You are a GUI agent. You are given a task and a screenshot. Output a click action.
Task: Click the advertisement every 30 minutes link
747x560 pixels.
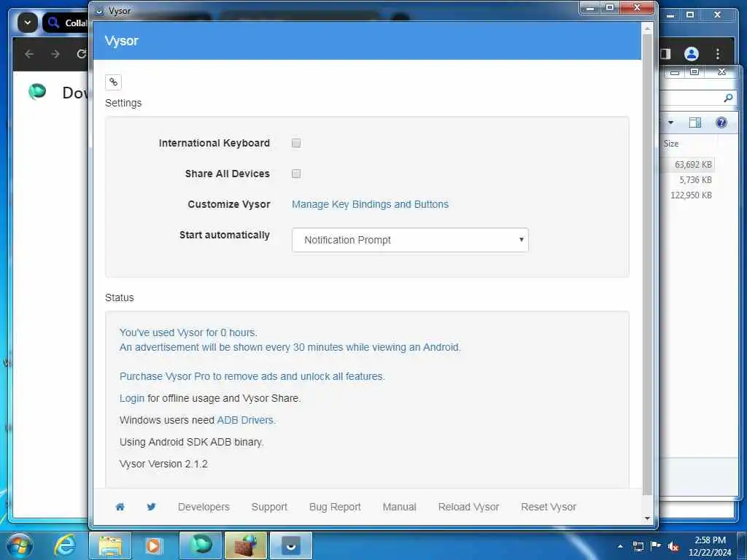coord(290,347)
